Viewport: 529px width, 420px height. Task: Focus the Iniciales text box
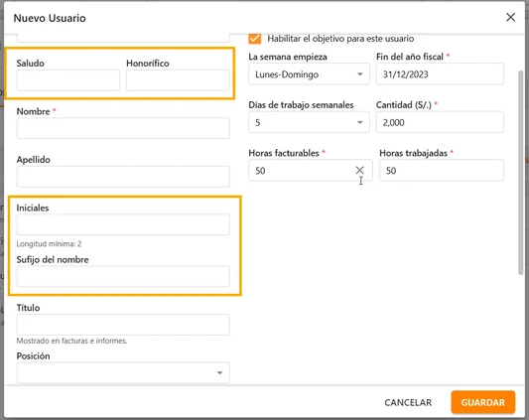123,224
